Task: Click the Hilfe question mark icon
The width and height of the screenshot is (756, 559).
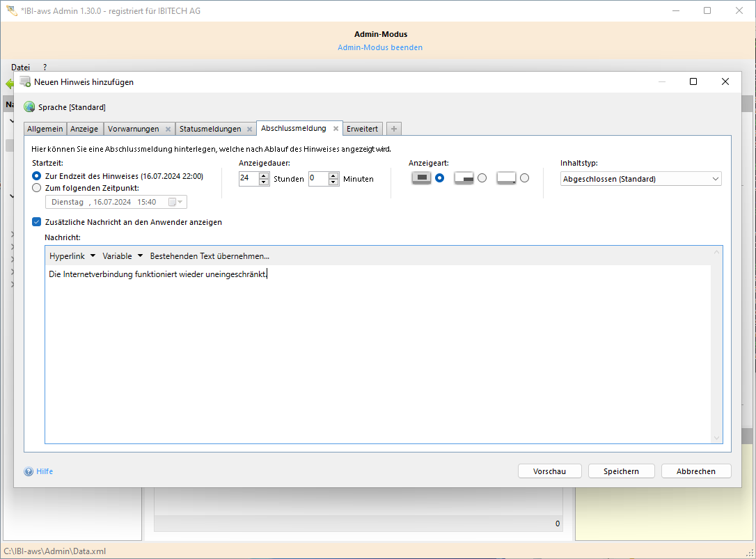Action: [29, 471]
